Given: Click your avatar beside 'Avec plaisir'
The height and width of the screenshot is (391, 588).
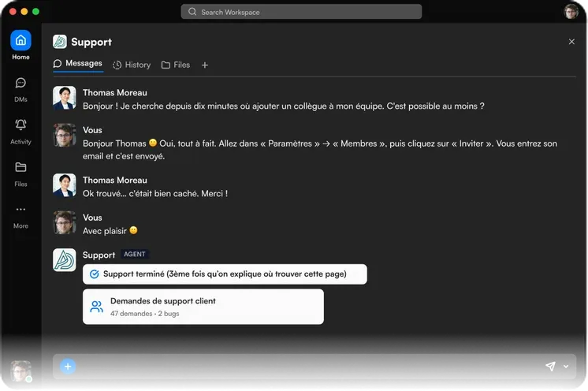Looking at the screenshot, I should click(x=64, y=222).
